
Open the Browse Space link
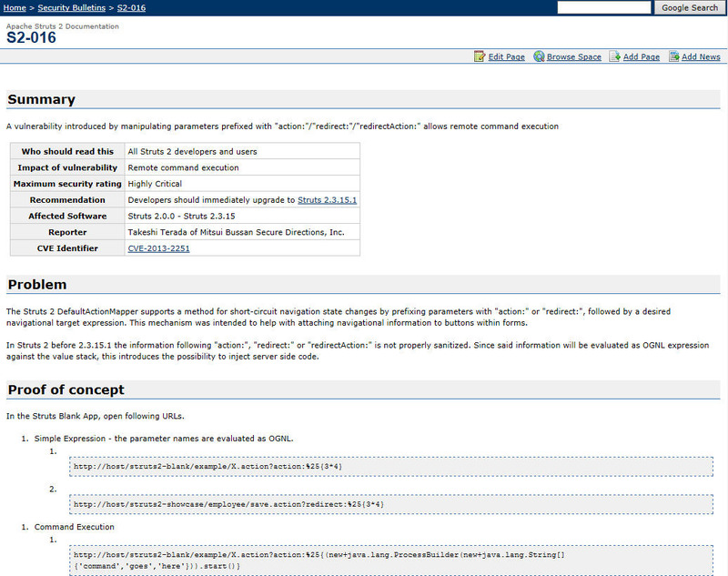573,57
